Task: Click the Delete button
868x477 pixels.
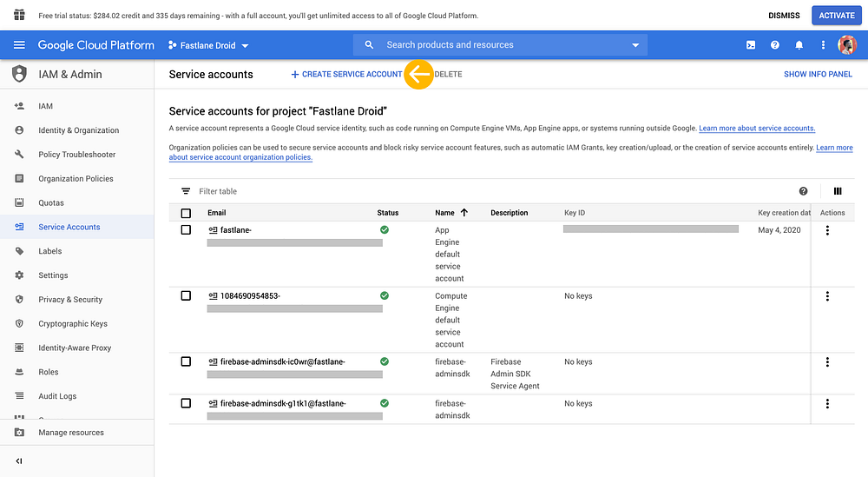Action: [448, 74]
